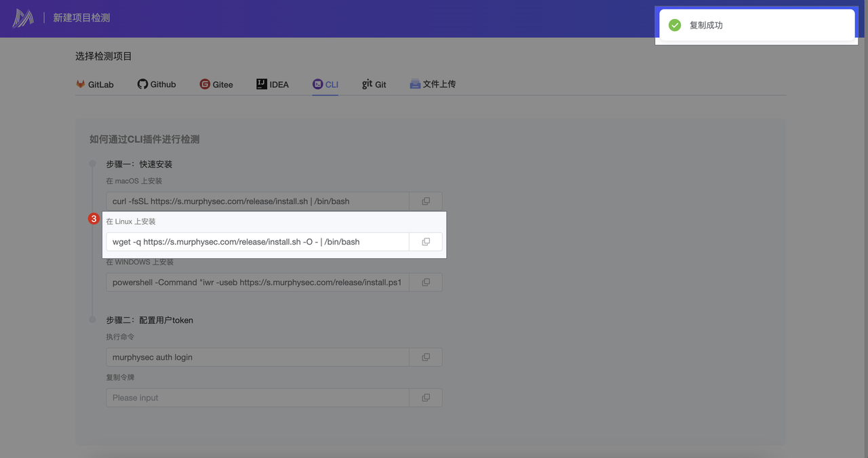Copy the macOS curl install command
The height and width of the screenshot is (458, 868).
pos(426,201)
